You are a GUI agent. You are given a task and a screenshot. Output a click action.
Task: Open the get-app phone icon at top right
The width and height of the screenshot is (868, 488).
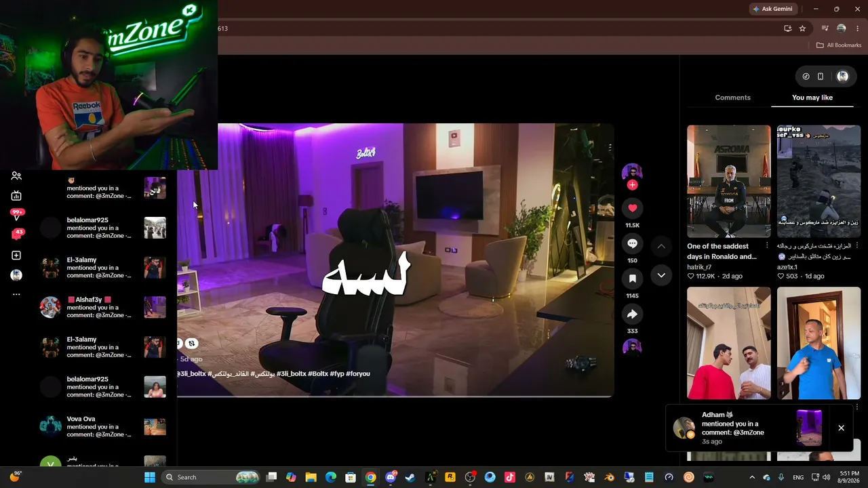[821, 77]
